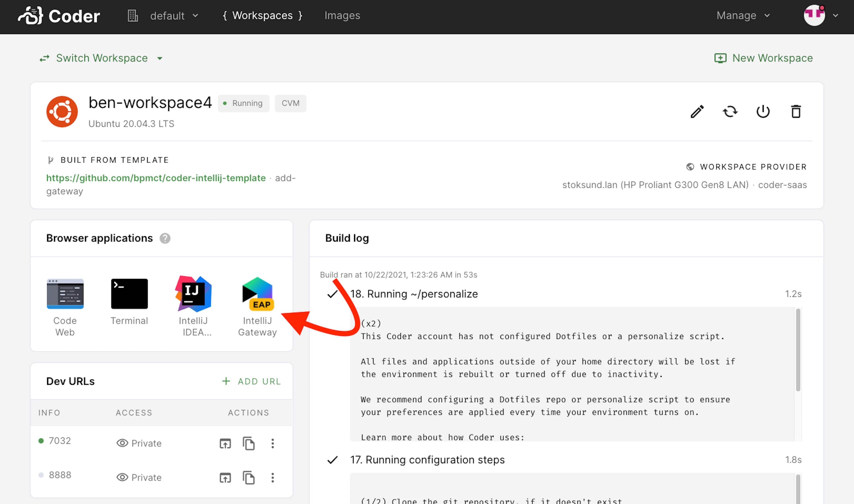Image resolution: width=854 pixels, height=504 pixels.
Task: Open dev URL 8888 in browser
Action: point(225,478)
